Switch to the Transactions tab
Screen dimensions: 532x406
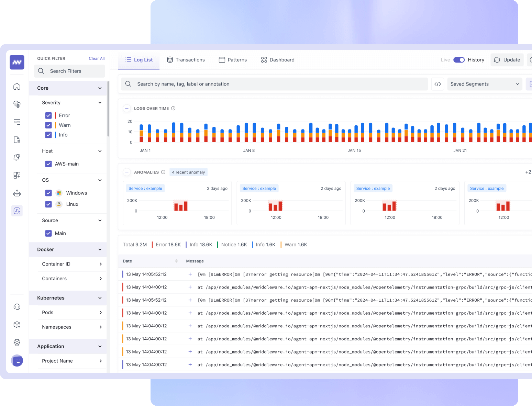186,60
